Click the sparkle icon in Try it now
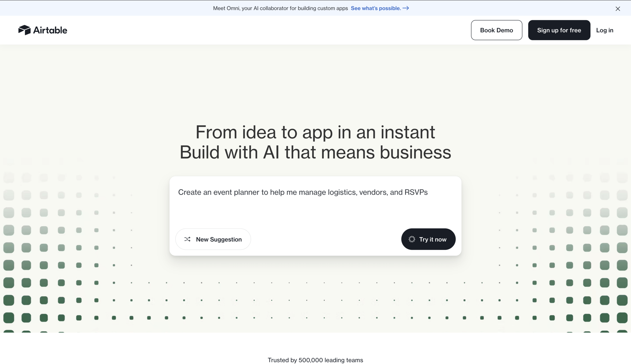The image size is (631, 364). tap(411, 239)
